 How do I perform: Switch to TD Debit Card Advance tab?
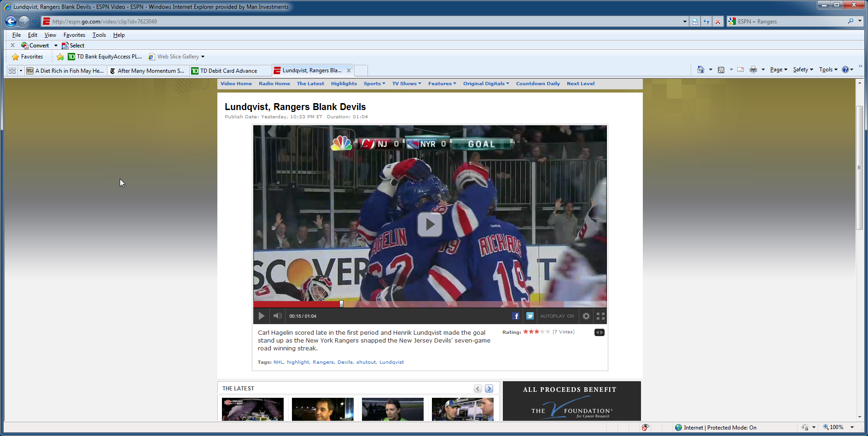(x=229, y=70)
